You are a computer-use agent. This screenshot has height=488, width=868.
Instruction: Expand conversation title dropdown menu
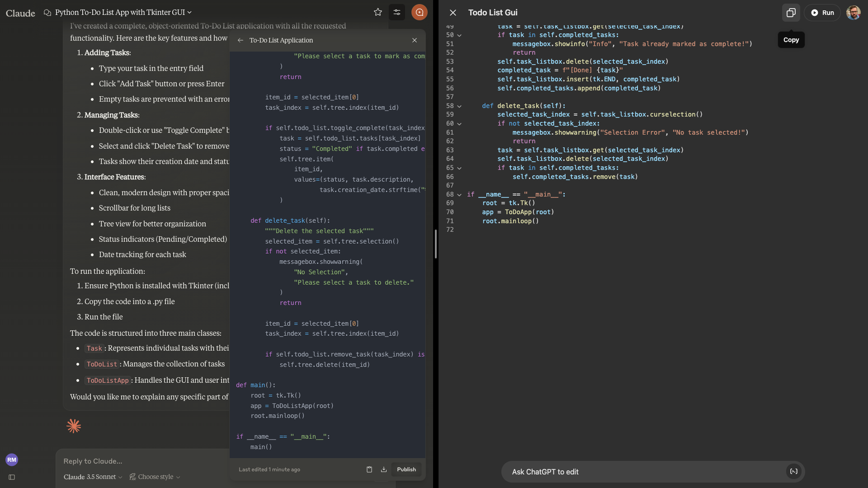tap(189, 13)
